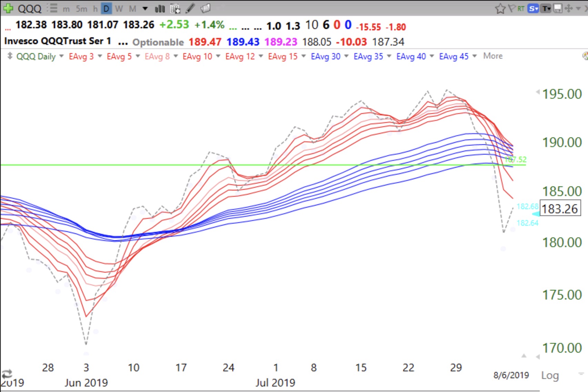Open the blue S symbol-link dropdown
588x392 pixels.
(x=533, y=9)
